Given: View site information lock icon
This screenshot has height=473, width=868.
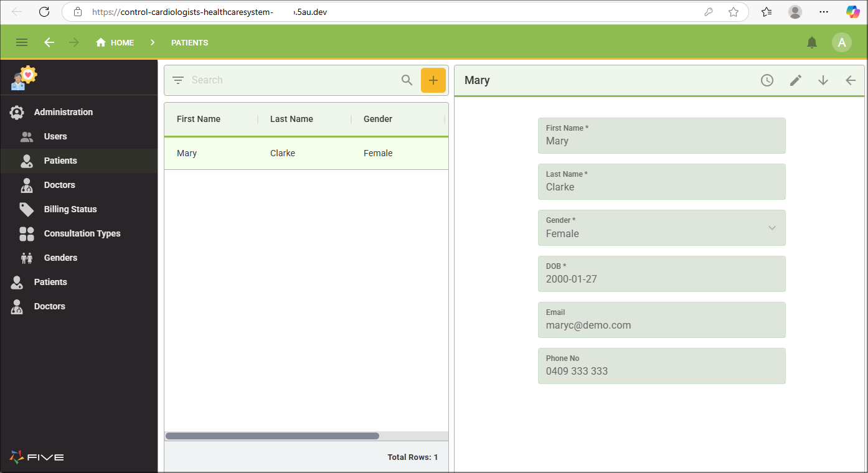Looking at the screenshot, I should pos(78,12).
